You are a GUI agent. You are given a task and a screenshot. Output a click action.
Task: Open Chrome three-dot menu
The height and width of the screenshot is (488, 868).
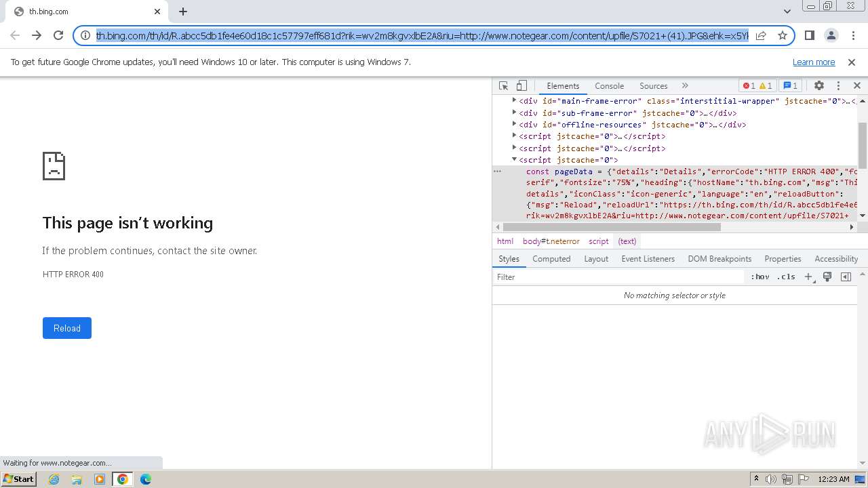[x=852, y=35]
